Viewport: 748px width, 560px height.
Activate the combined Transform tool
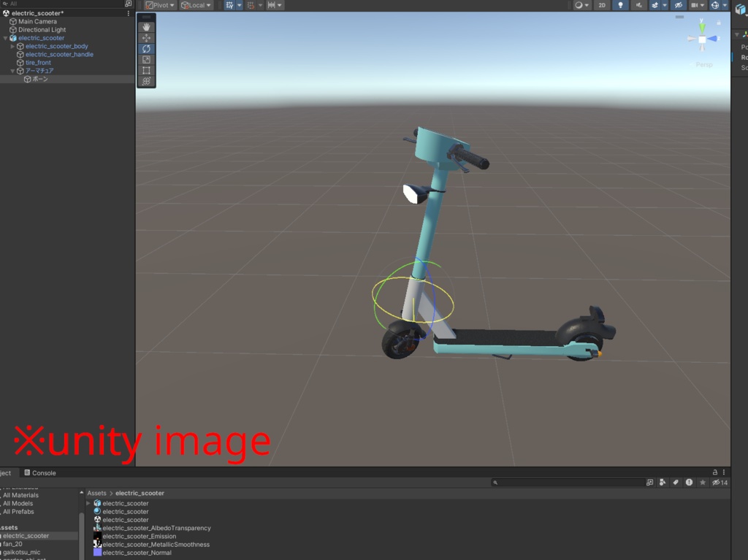tap(146, 81)
